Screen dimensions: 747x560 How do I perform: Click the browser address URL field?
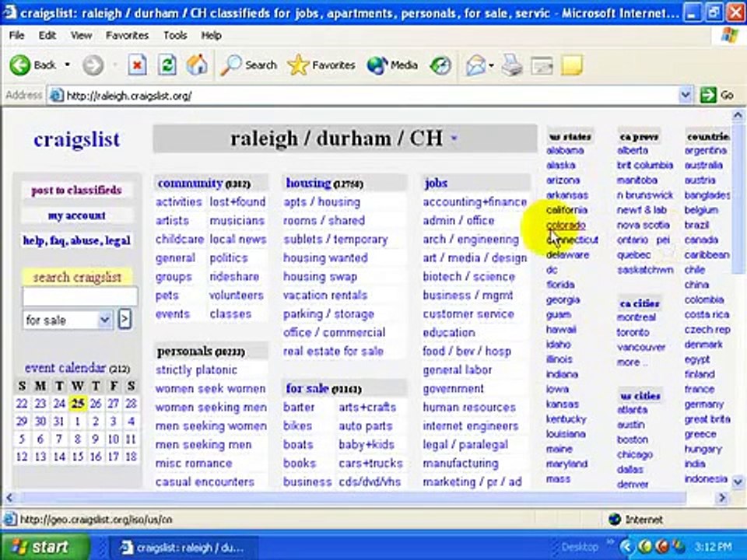coord(372,95)
